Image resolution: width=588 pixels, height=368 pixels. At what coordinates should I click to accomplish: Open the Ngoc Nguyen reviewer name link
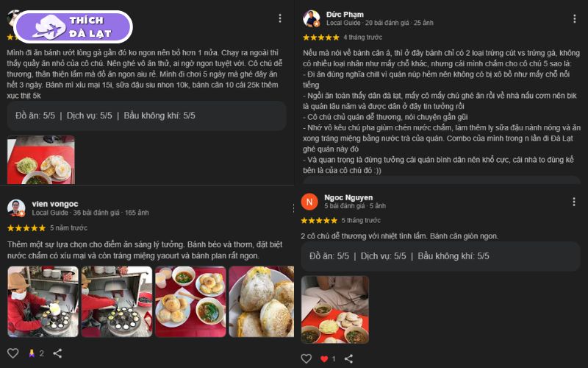coord(348,197)
